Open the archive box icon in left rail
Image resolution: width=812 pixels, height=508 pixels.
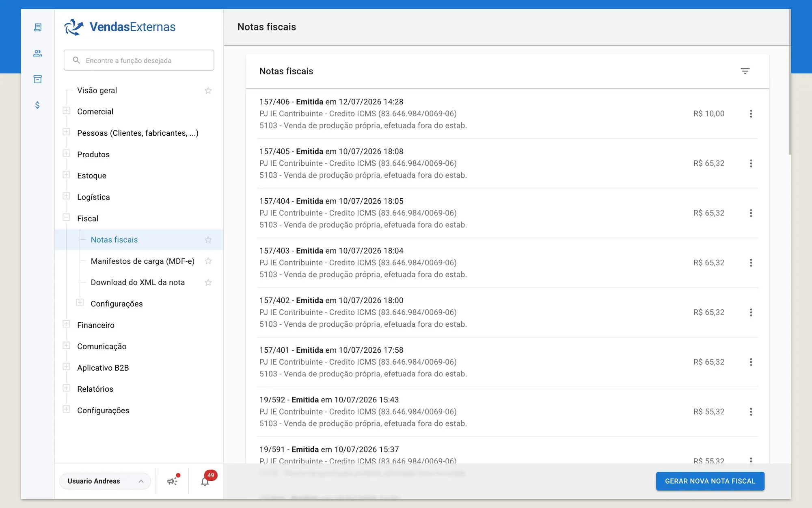(x=37, y=79)
